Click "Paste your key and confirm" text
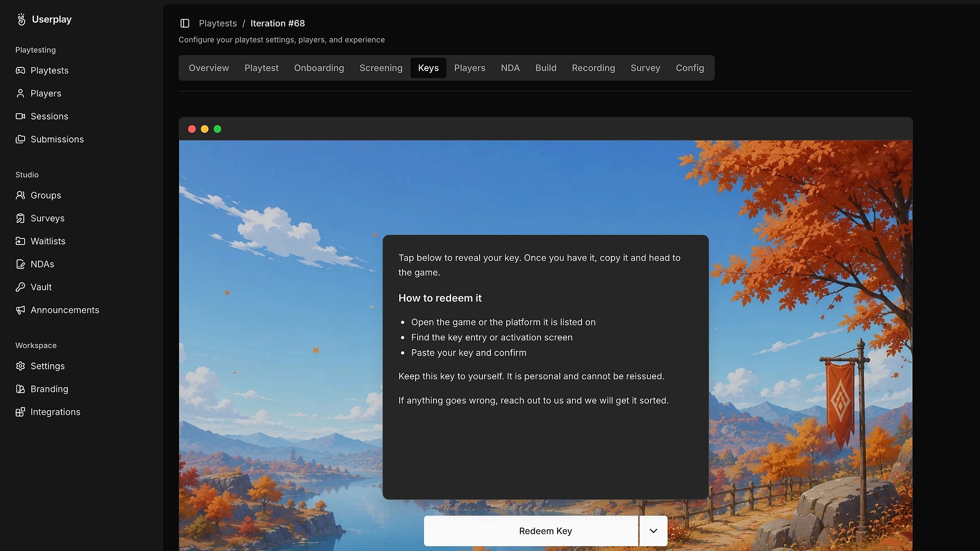The height and width of the screenshot is (551, 980). point(469,353)
